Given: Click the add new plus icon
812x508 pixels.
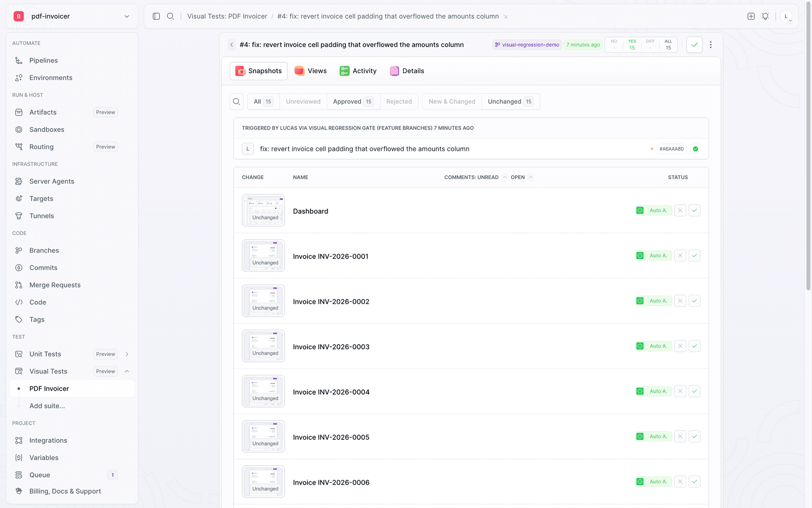Looking at the screenshot, I should click(751, 16).
